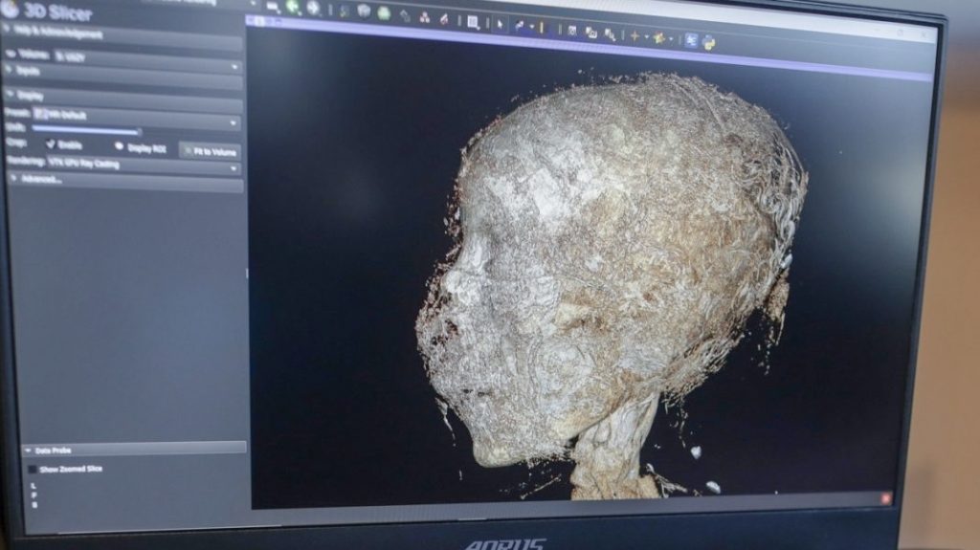Click the restore scene view icon
The image size is (980, 550).
pos(610,34)
